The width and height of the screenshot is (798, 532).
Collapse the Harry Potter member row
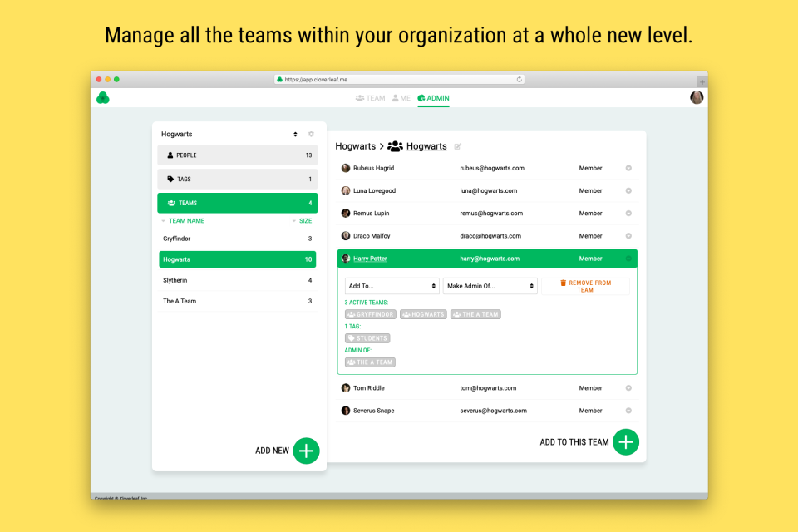pos(628,259)
